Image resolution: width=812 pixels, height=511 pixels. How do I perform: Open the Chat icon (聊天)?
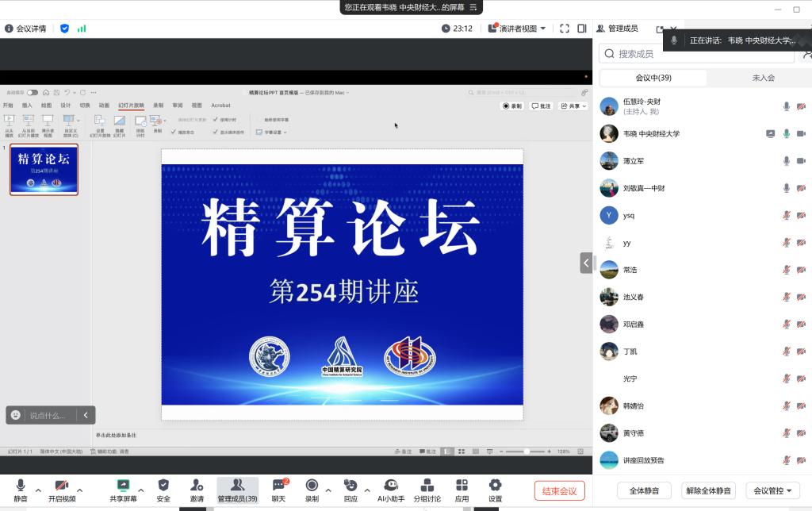pyautogui.click(x=278, y=486)
